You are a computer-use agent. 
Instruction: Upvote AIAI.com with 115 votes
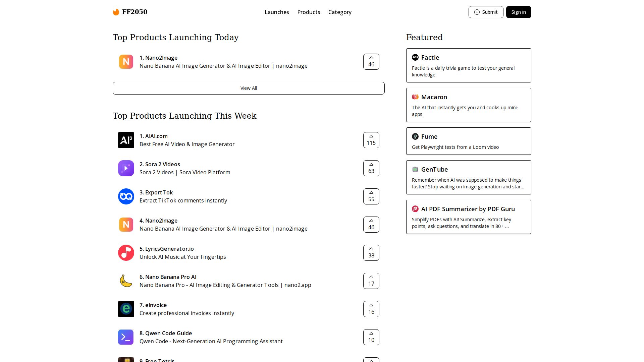click(x=371, y=140)
